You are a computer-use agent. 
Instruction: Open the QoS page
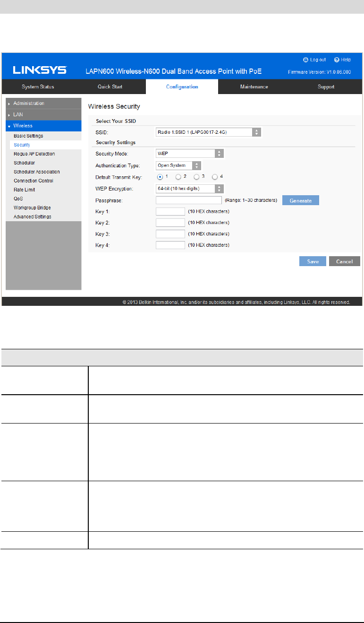pos(18,199)
